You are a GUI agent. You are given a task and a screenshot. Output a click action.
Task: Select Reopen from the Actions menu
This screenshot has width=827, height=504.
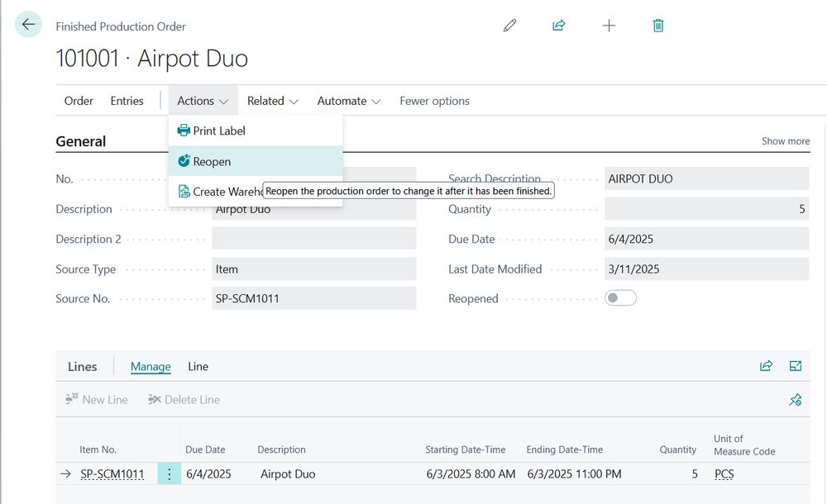pyautogui.click(x=256, y=161)
